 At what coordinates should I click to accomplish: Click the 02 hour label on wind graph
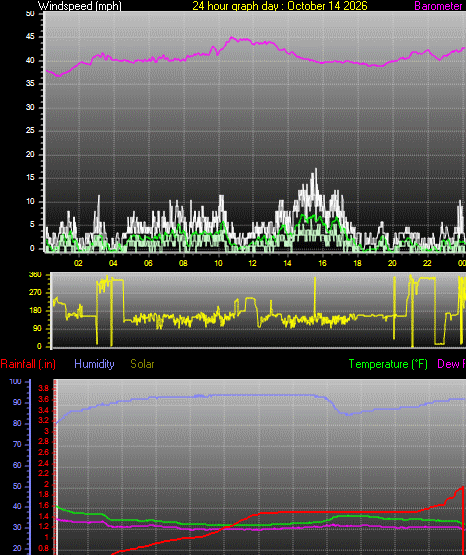[x=78, y=263]
